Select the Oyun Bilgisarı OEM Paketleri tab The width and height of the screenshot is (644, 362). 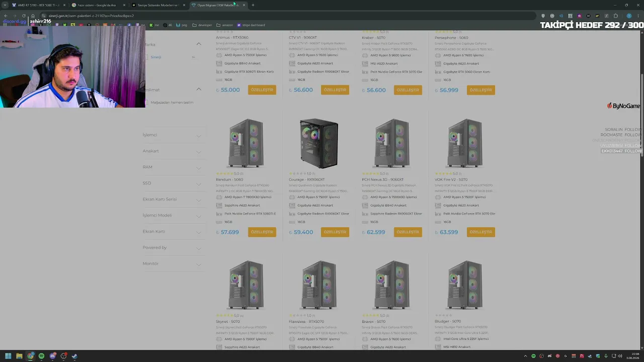pyautogui.click(x=218, y=5)
